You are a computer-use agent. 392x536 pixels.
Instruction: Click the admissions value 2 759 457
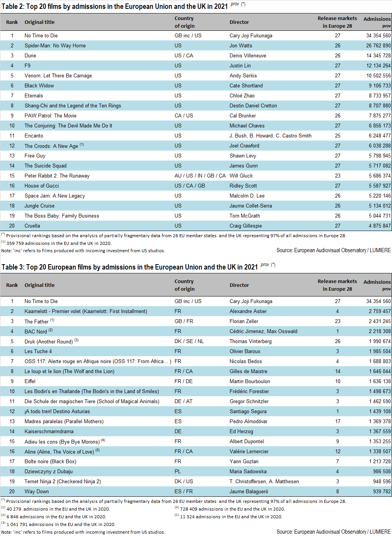379,311
